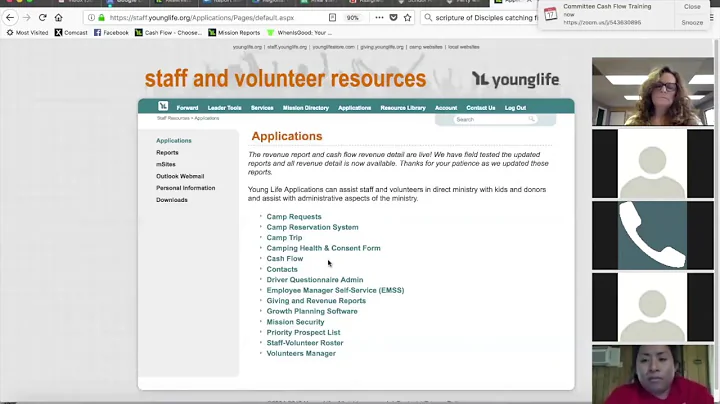Open the Mission Security link
The width and height of the screenshot is (720, 404).
click(x=295, y=322)
